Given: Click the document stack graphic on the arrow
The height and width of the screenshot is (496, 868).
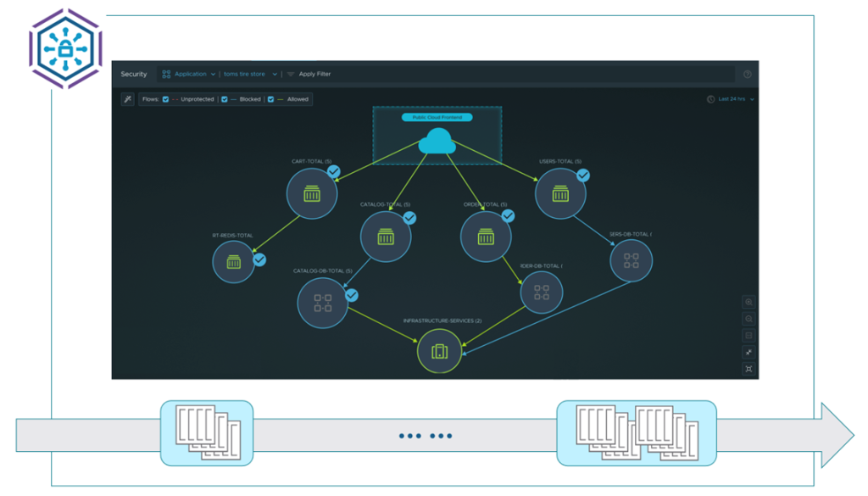Looking at the screenshot, I should coord(206,432).
